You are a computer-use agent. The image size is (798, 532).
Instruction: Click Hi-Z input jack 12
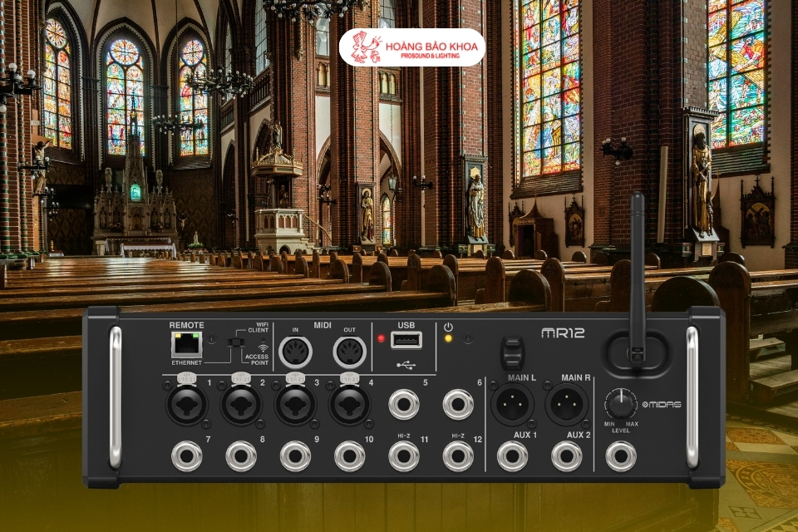[x=458, y=456]
